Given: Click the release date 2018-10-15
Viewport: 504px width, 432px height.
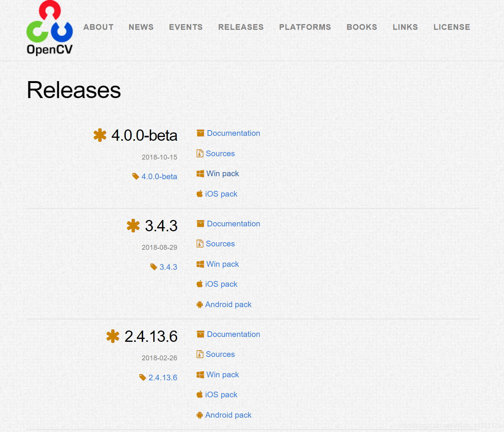Looking at the screenshot, I should (159, 157).
